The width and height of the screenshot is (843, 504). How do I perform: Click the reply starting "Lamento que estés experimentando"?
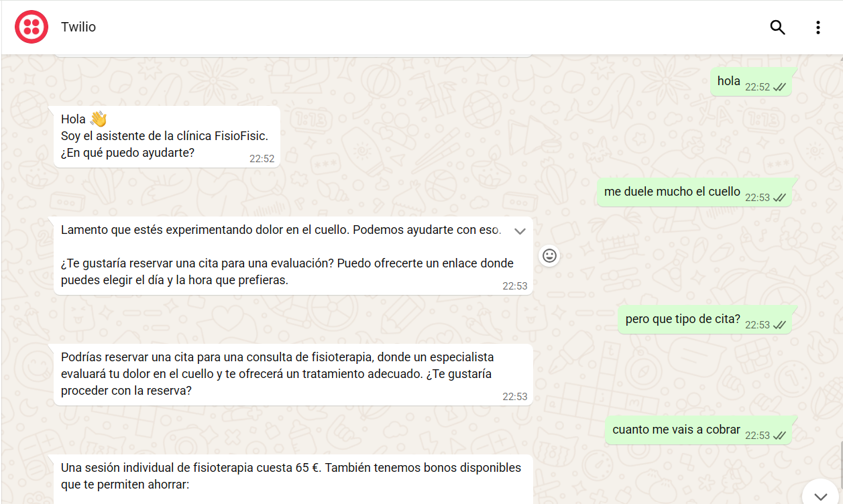pos(294,255)
